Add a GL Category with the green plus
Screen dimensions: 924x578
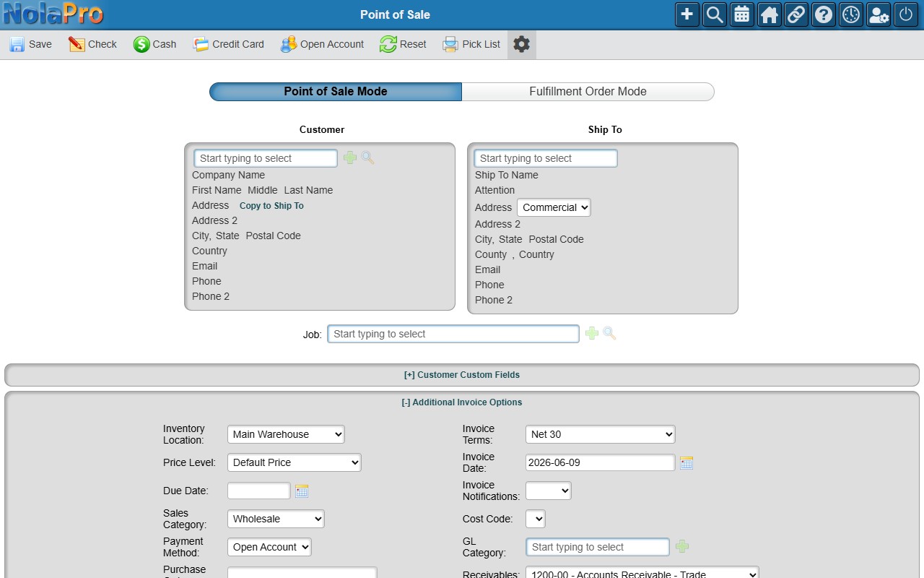tap(682, 547)
